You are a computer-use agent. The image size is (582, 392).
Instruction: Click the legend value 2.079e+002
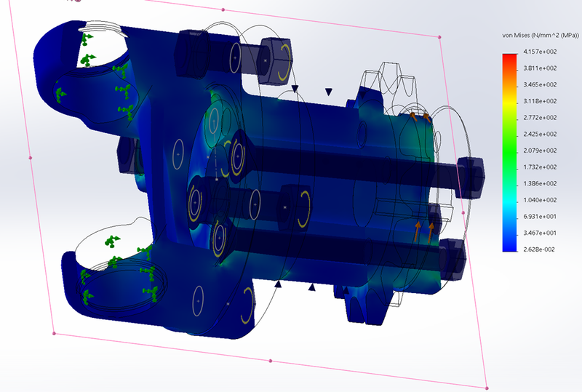(540, 151)
